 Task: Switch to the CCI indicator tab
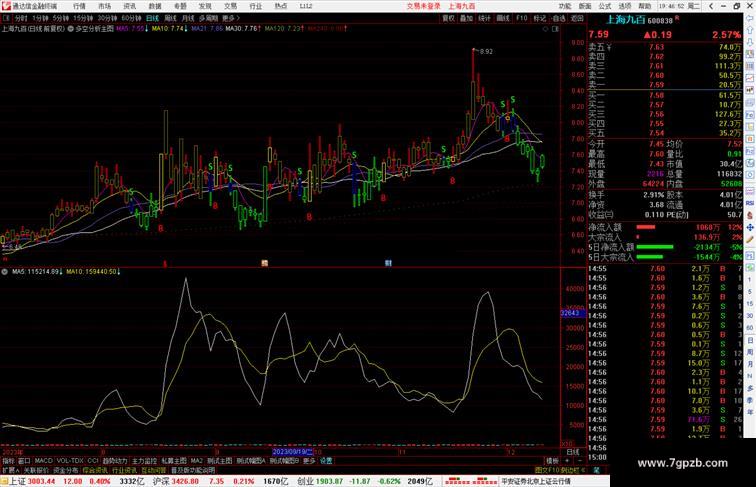click(x=93, y=461)
